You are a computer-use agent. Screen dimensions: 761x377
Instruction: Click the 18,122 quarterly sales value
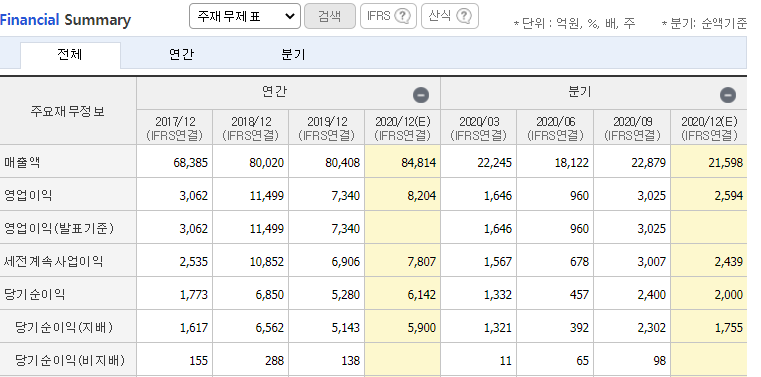(571, 163)
